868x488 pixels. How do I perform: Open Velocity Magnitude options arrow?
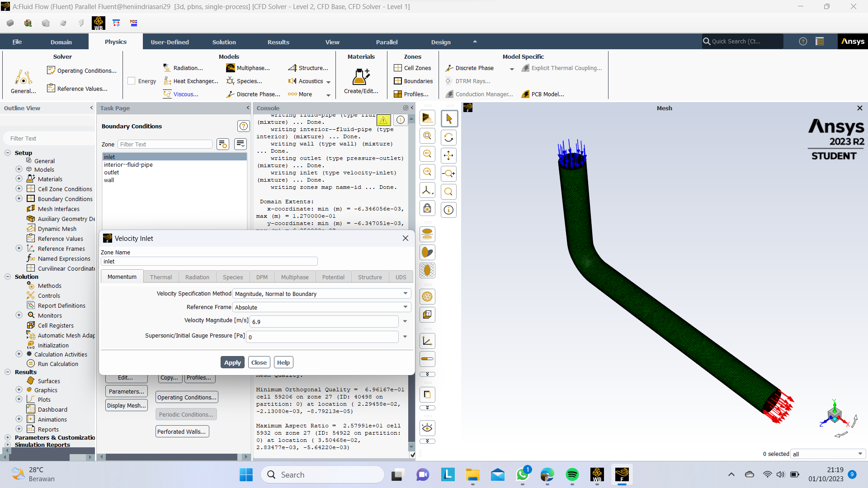point(405,321)
